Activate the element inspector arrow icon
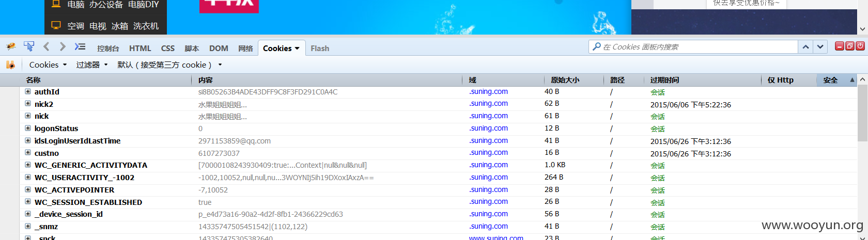Viewport: 868px width, 240px height. (29, 46)
